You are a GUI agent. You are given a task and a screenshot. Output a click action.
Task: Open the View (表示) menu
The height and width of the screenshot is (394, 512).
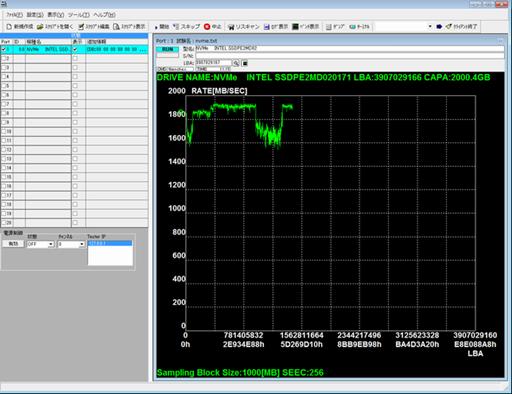[x=55, y=15]
